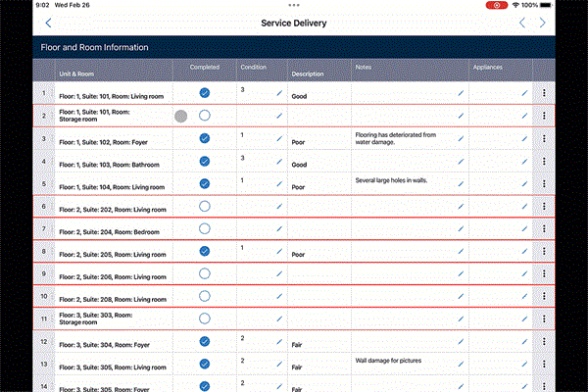Edit appliances for Suite 101 Living room
The image size is (588, 392).
[x=524, y=93]
